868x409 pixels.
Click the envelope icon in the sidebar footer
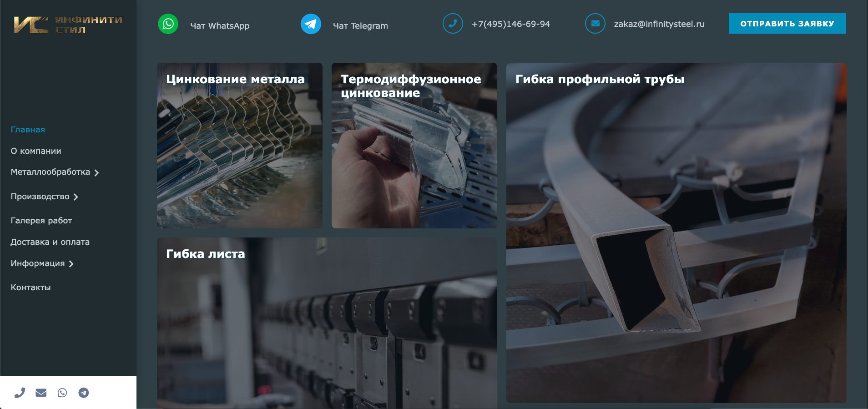pyautogui.click(x=41, y=393)
